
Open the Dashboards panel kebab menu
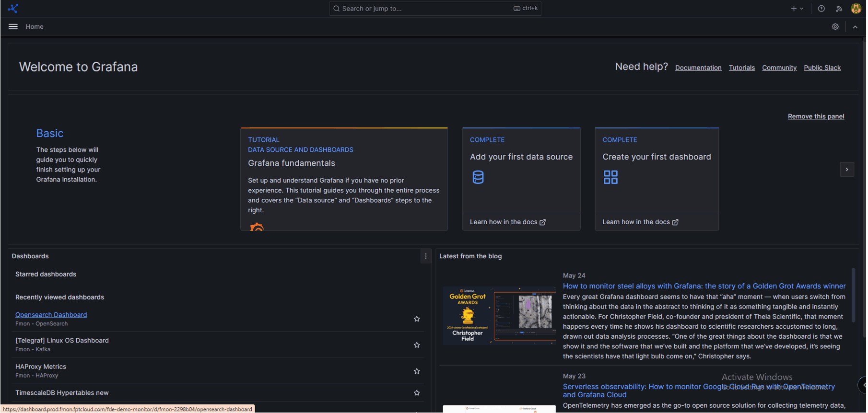[426, 256]
